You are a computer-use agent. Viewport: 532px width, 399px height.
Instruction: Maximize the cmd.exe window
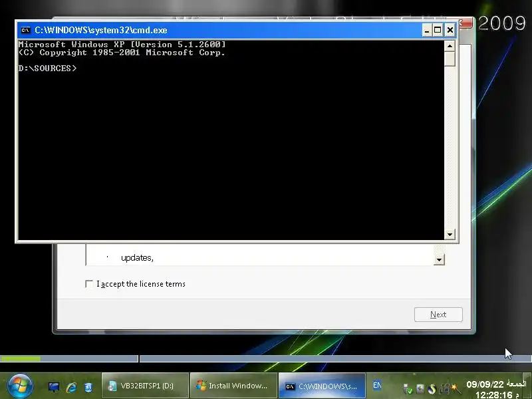(438, 30)
